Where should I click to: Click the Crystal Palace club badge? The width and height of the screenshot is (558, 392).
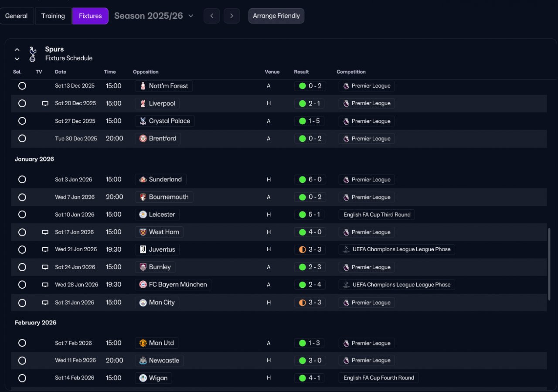pos(143,121)
